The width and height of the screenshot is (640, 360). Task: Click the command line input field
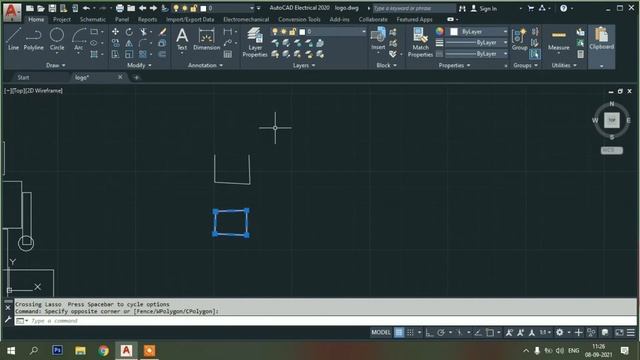click(x=325, y=321)
